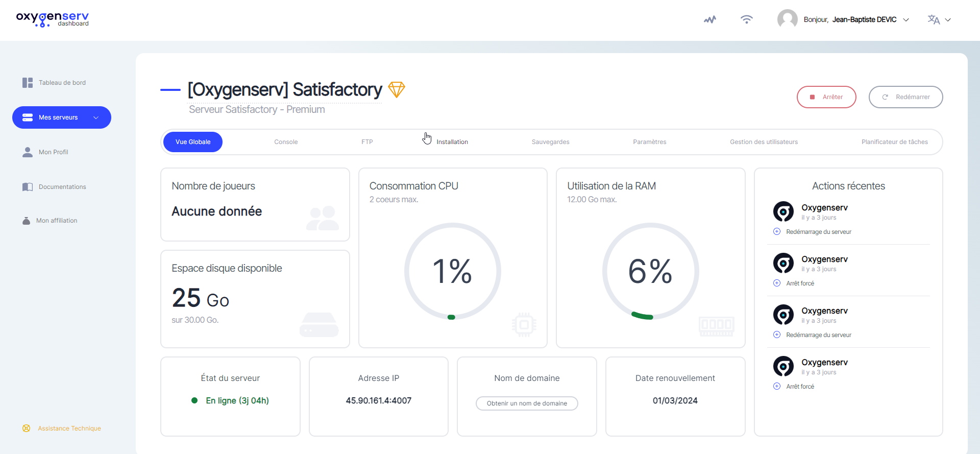This screenshot has height=454, width=980.
Task: Click plus icon beside second Redémarrage du serveur
Action: [x=777, y=335]
